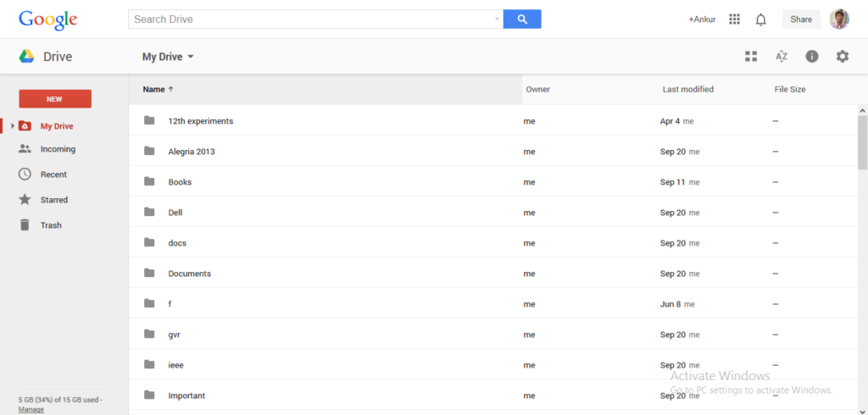Open the AZ sort options
The width and height of the screenshot is (868, 415).
coord(782,57)
